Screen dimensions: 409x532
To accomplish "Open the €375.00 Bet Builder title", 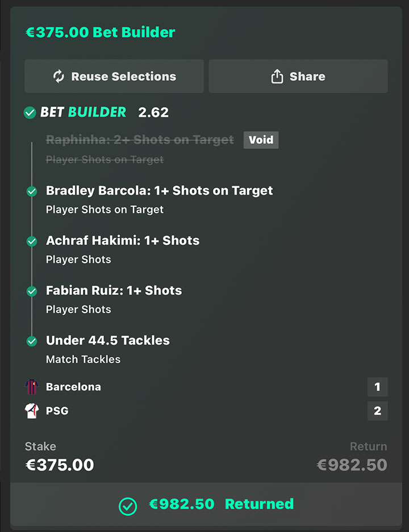I will click(101, 32).
